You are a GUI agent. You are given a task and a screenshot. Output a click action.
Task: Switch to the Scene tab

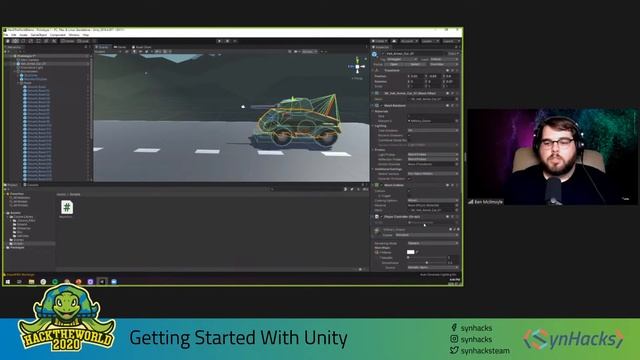(x=103, y=47)
